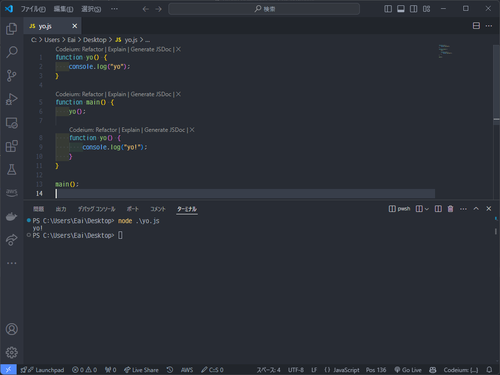Click the remote window indicator in status bar

[x=8, y=370]
